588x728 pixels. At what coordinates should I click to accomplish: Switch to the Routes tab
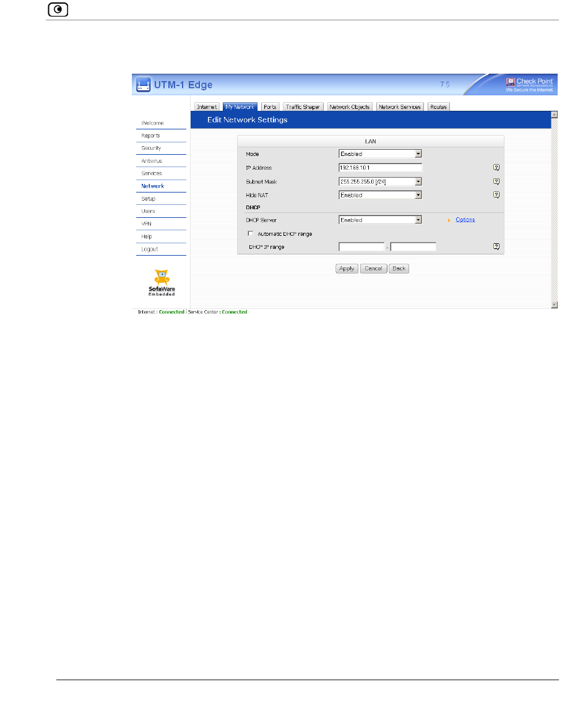(x=438, y=106)
